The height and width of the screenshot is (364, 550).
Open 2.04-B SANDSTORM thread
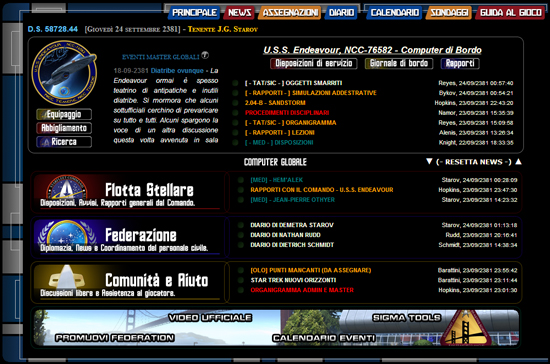pyautogui.click(x=275, y=103)
